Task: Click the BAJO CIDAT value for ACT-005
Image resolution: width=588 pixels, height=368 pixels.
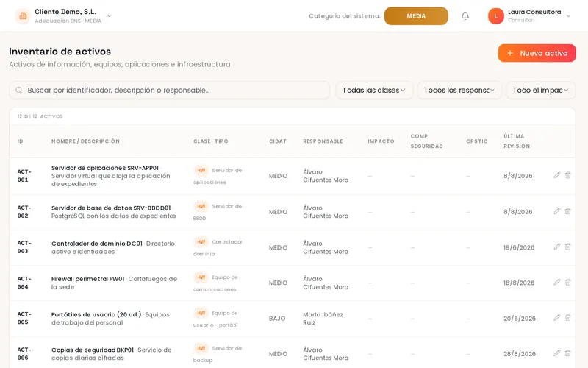Action: point(277,319)
